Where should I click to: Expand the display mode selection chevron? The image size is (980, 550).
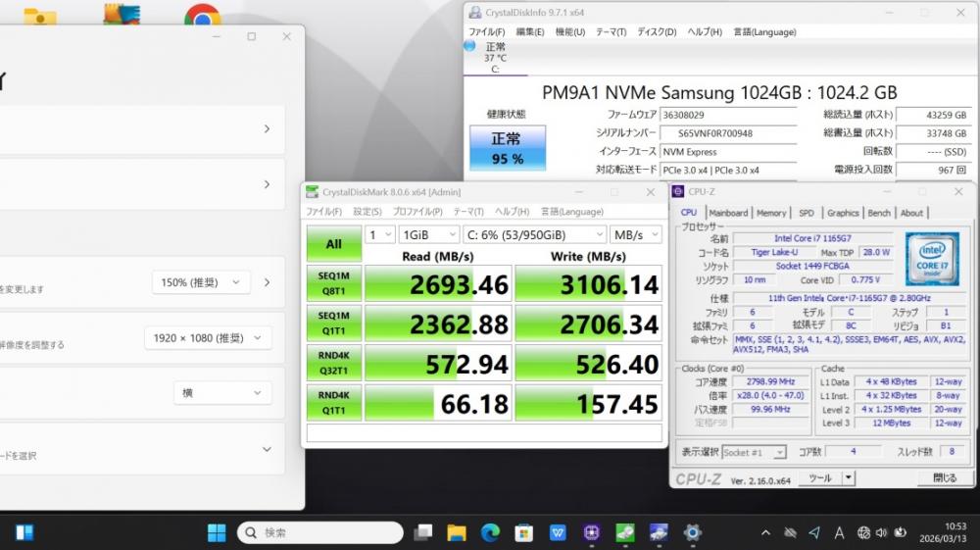(267, 449)
